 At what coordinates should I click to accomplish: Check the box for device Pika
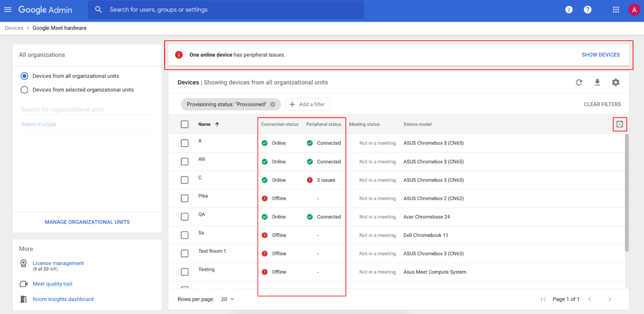coord(185,198)
